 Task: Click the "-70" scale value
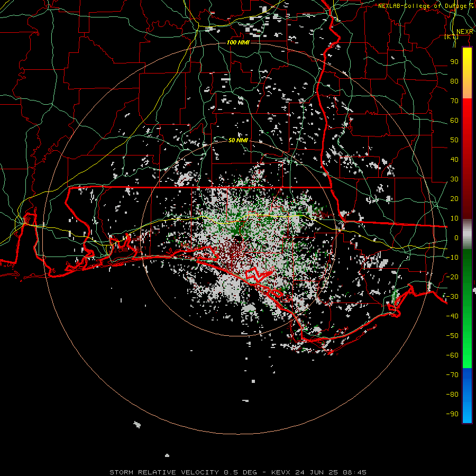point(452,374)
